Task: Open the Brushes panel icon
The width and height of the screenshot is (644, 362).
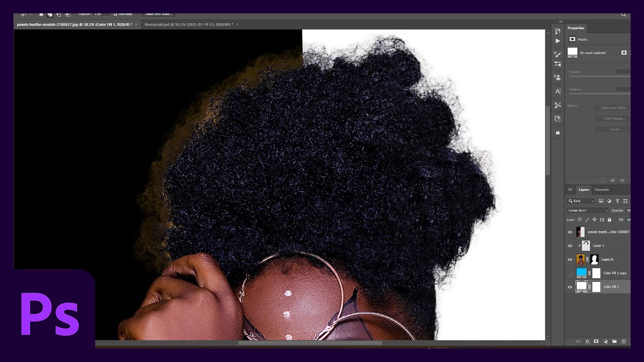Action: pos(557,54)
